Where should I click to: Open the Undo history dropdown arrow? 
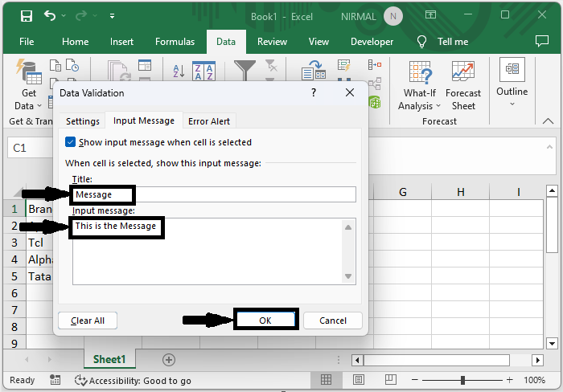coord(64,16)
